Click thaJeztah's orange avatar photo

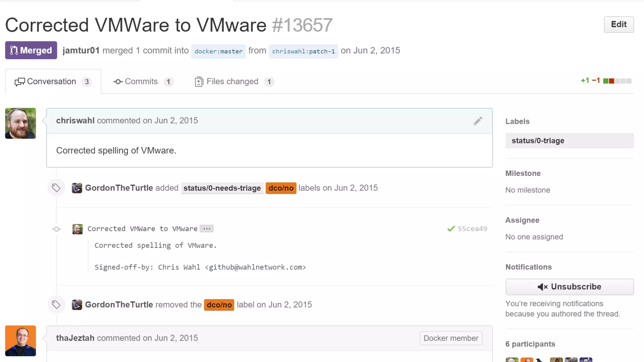click(x=20, y=341)
